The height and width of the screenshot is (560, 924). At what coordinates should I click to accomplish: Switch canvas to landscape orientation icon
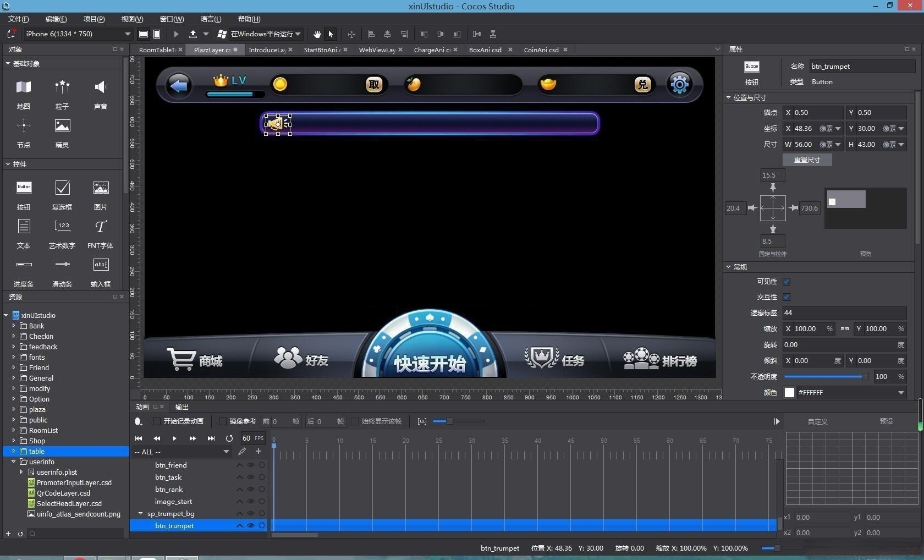click(144, 34)
